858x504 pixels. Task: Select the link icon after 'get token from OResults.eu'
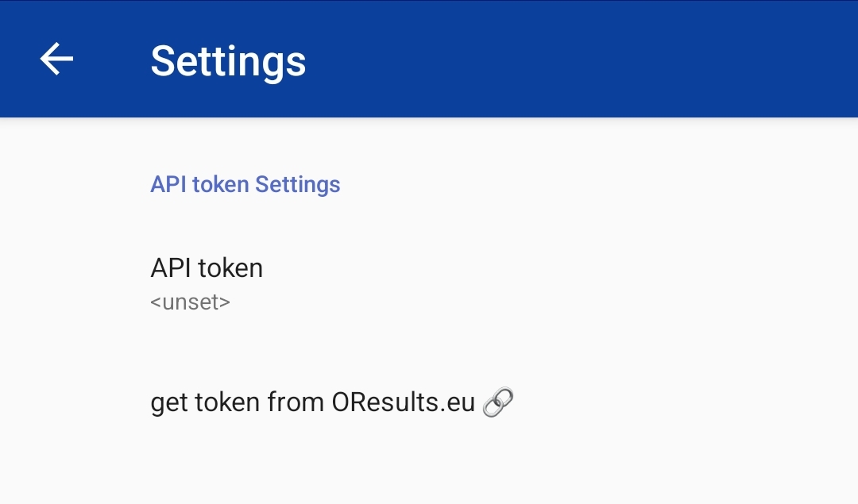[x=499, y=402]
